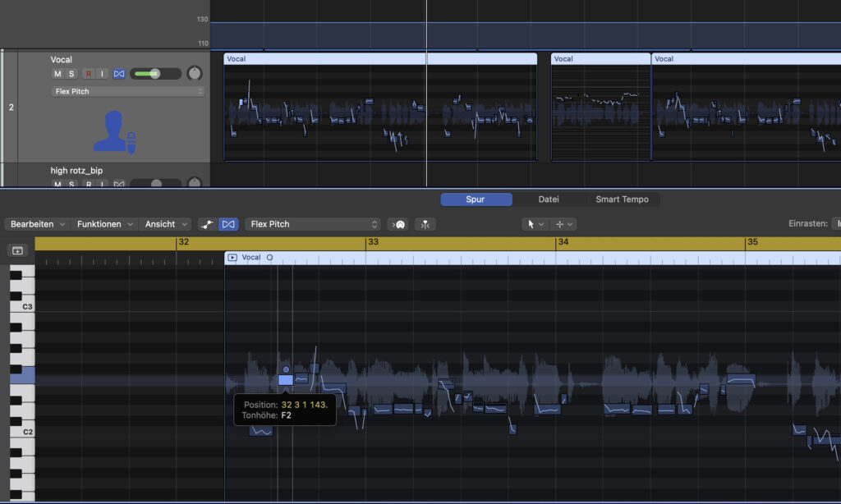Toggle Flex icon on Vocal track header
Screen dimensions: 841x504
coord(119,74)
